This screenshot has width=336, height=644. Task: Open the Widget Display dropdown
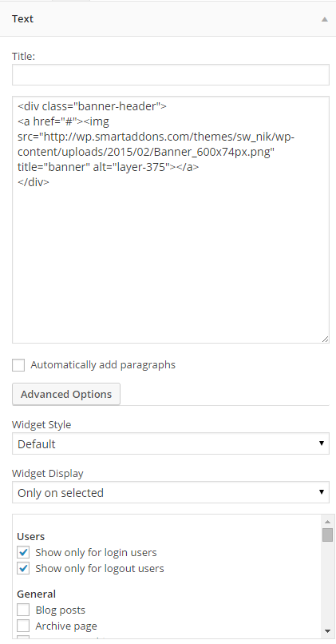(x=171, y=492)
